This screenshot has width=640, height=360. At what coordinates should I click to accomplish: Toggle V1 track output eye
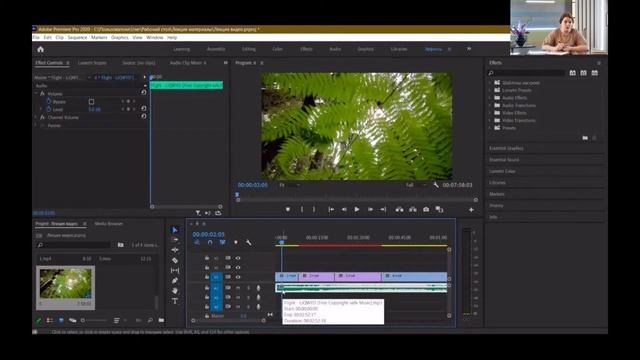tap(238, 277)
